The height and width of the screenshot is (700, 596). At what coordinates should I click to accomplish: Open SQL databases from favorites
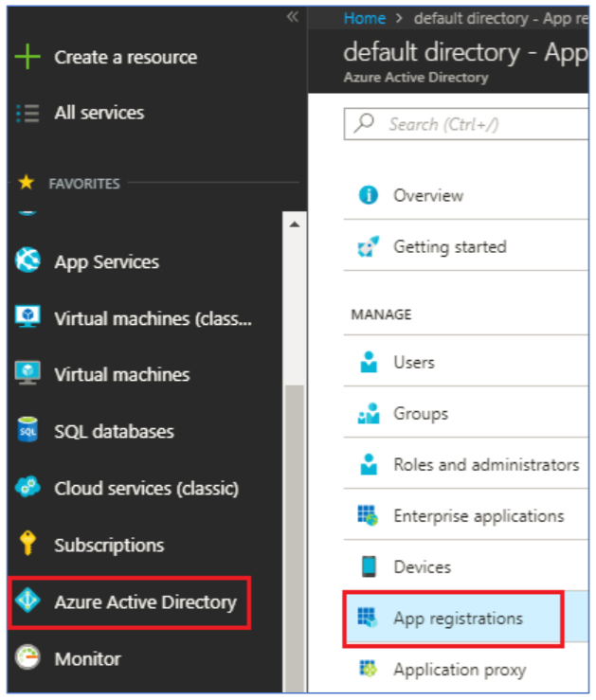[115, 432]
